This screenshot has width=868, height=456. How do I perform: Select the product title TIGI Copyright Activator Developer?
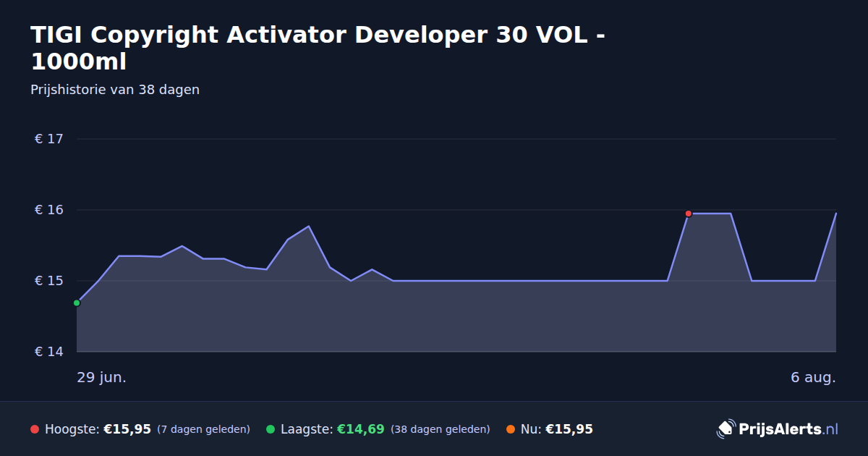(318, 48)
